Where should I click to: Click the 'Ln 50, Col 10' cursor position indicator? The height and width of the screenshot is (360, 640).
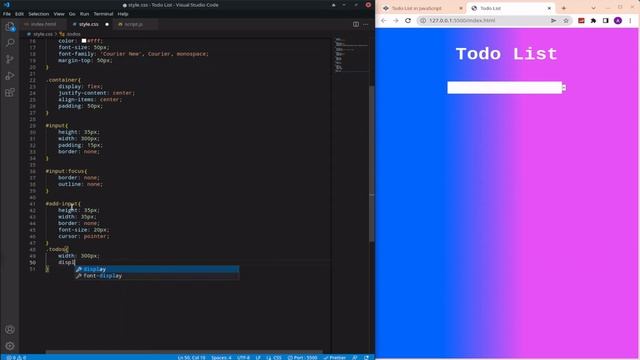[x=192, y=357]
